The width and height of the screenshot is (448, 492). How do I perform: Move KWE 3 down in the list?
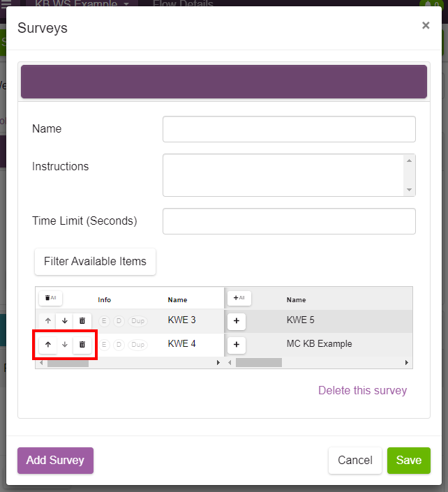click(x=65, y=321)
